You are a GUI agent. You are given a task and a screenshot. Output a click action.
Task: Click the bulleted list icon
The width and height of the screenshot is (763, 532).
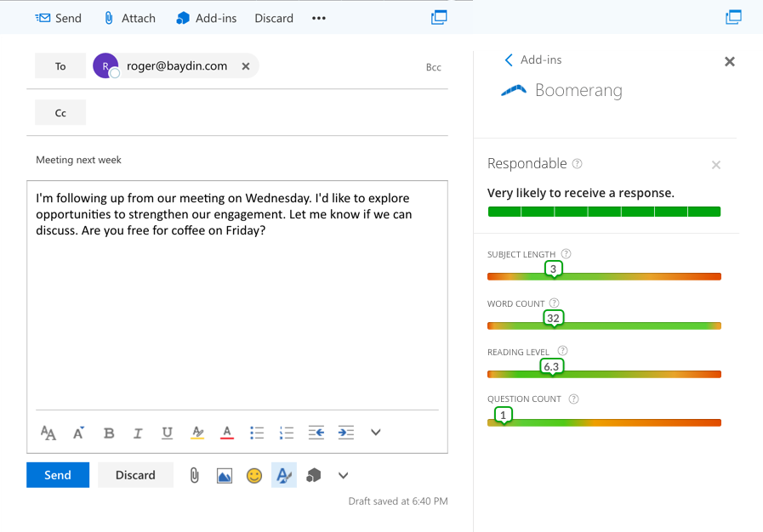coord(257,433)
